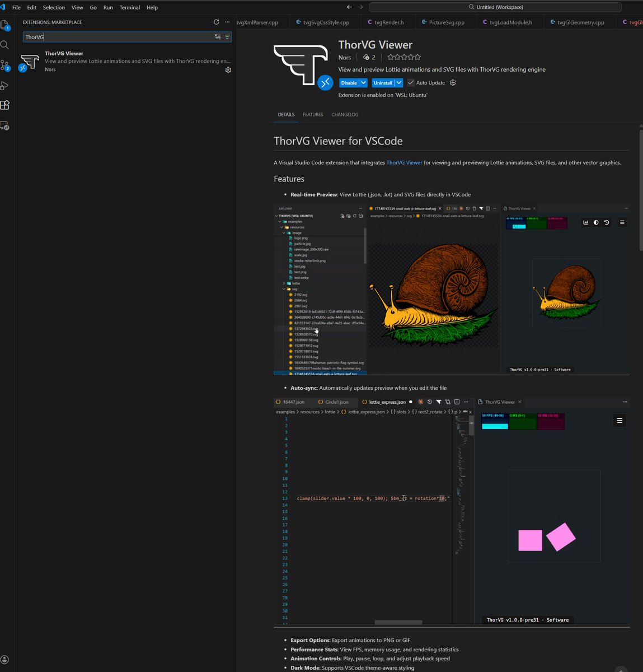This screenshot has width=643, height=672.
Task: Open the Source Control view
Action: point(6,66)
